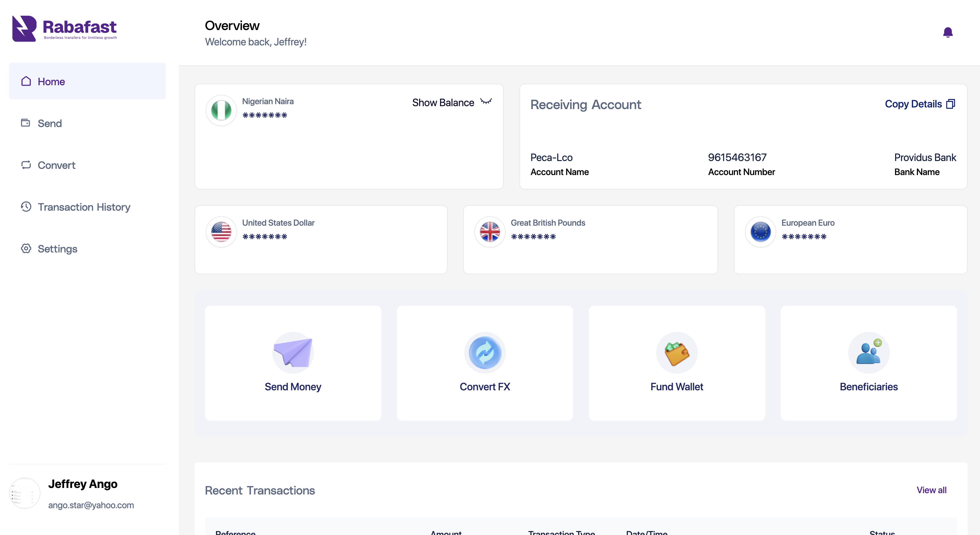Click the Nigerian flag currency icon
This screenshot has width=980, height=535.
[x=221, y=110]
